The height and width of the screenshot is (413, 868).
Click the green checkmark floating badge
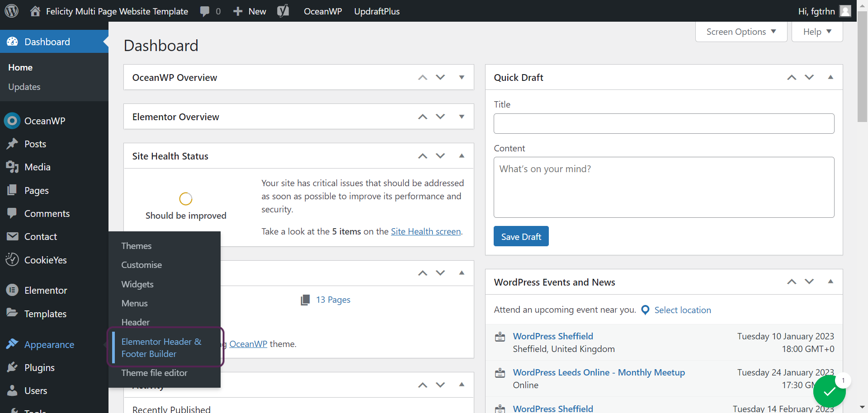(829, 391)
